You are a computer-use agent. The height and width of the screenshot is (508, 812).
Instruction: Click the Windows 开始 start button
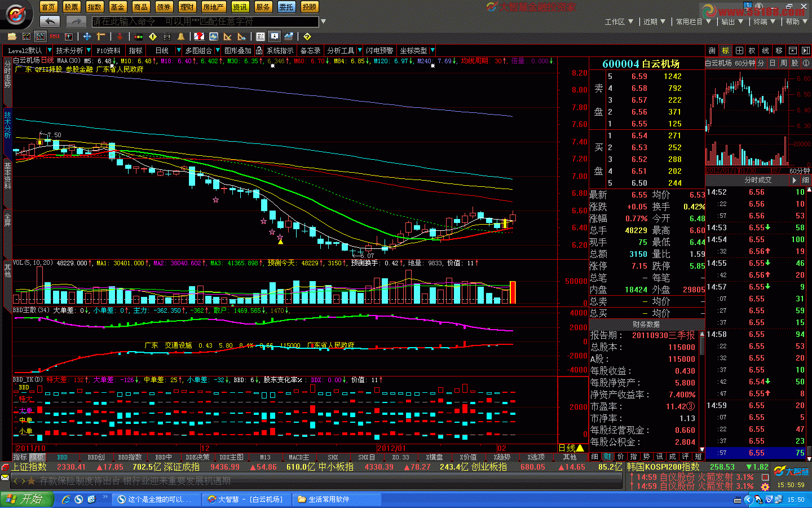click(27, 499)
